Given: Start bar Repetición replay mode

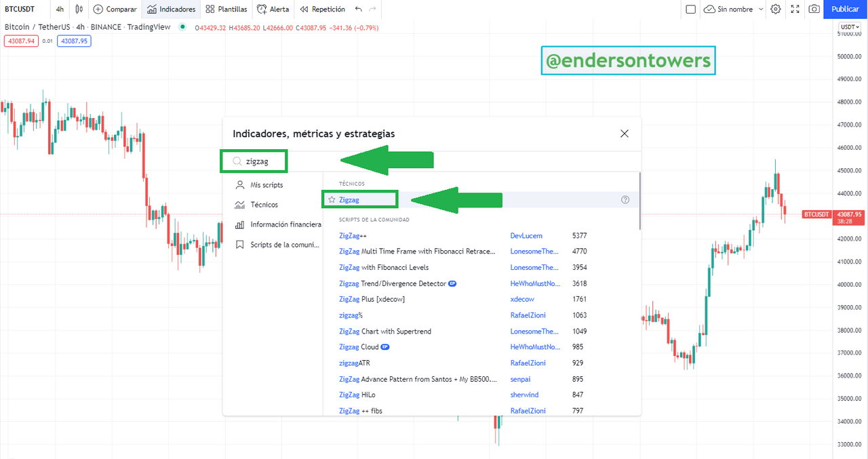Looking at the screenshot, I should tap(322, 9).
